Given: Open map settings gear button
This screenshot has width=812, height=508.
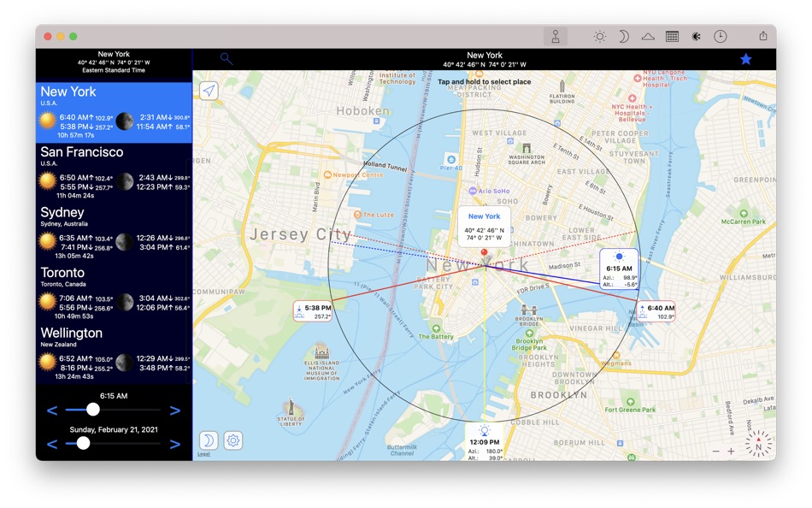Looking at the screenshot, I should coord(233,440).
